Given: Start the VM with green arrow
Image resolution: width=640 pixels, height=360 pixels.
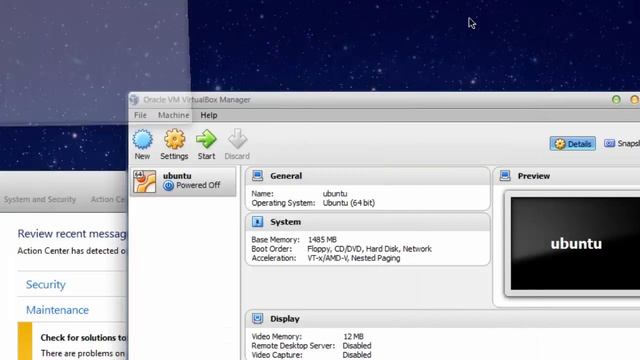Looking at the screenshot, I should 206,140.
